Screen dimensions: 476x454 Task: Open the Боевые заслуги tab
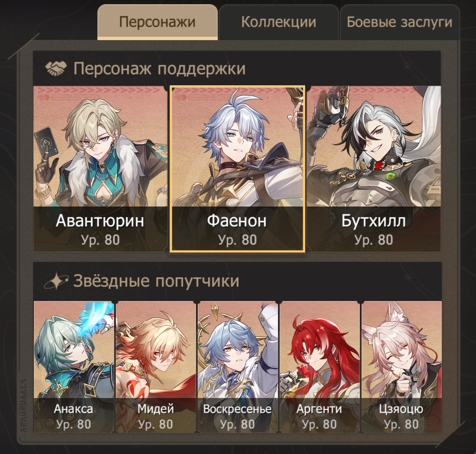(x=400, y=22)
